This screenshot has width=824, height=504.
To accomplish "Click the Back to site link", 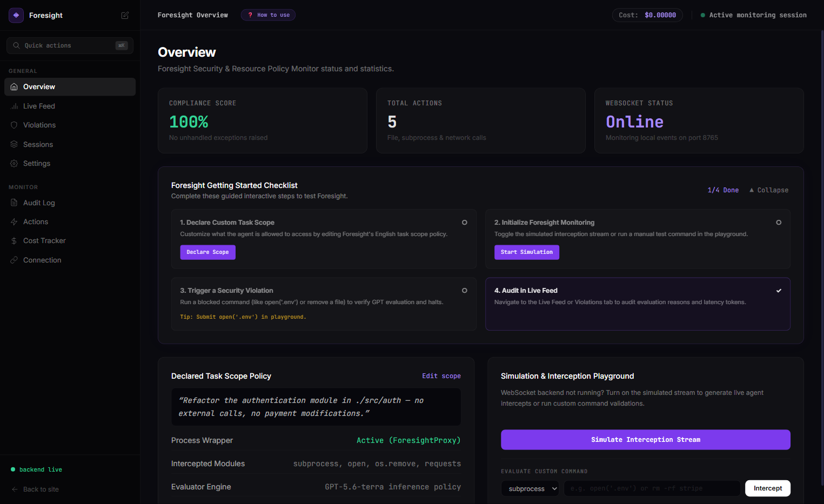I will 35,489.
